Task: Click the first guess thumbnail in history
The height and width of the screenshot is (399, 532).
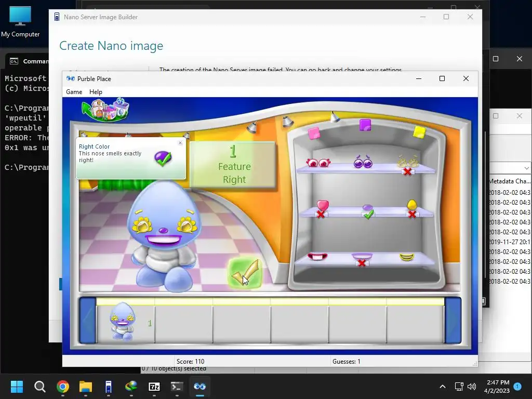Action: (123, 322)
